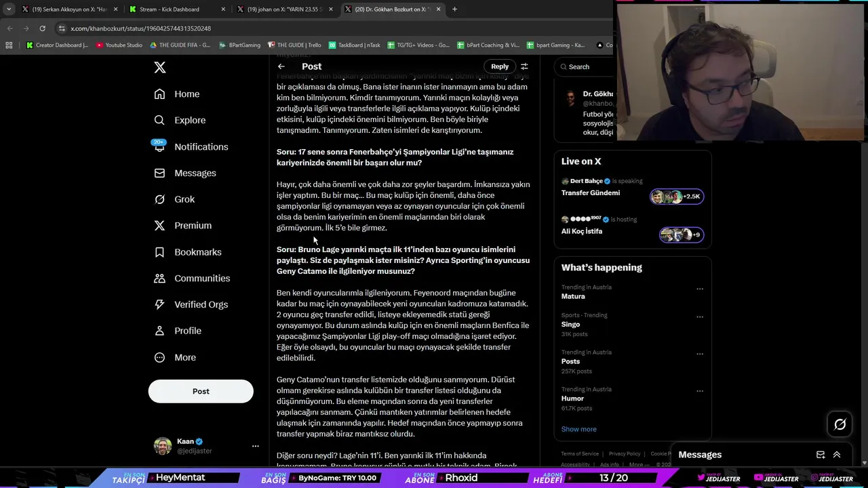Open bpart Gaming - Ka... bookmark
Image resolution: width=868 pixels, height=488 pixels.
click(555, 45)
